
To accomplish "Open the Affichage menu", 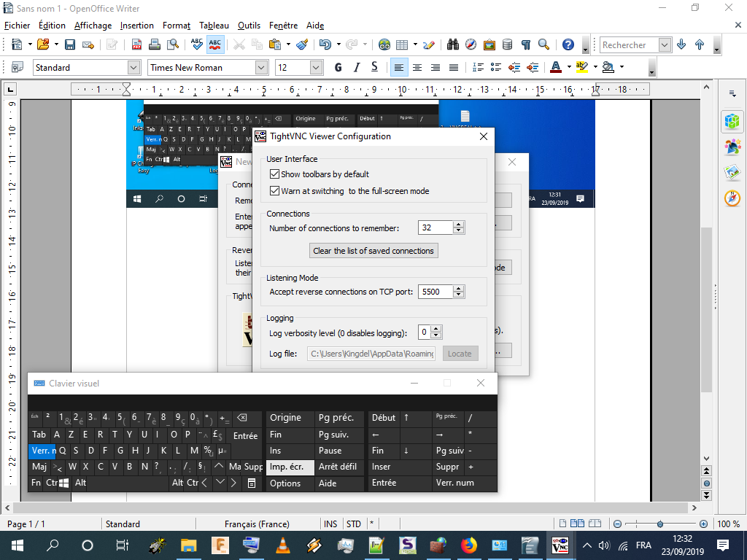I will 93,26.
